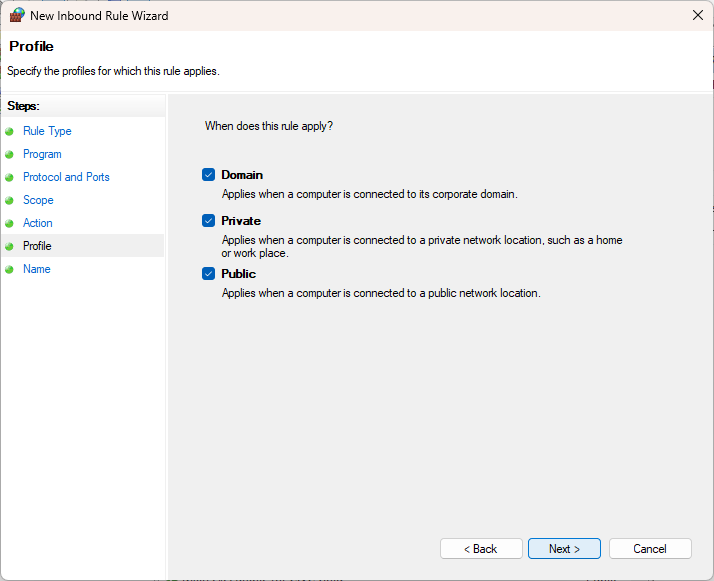Toggle the Private profile checkbox

pos(209,221)
